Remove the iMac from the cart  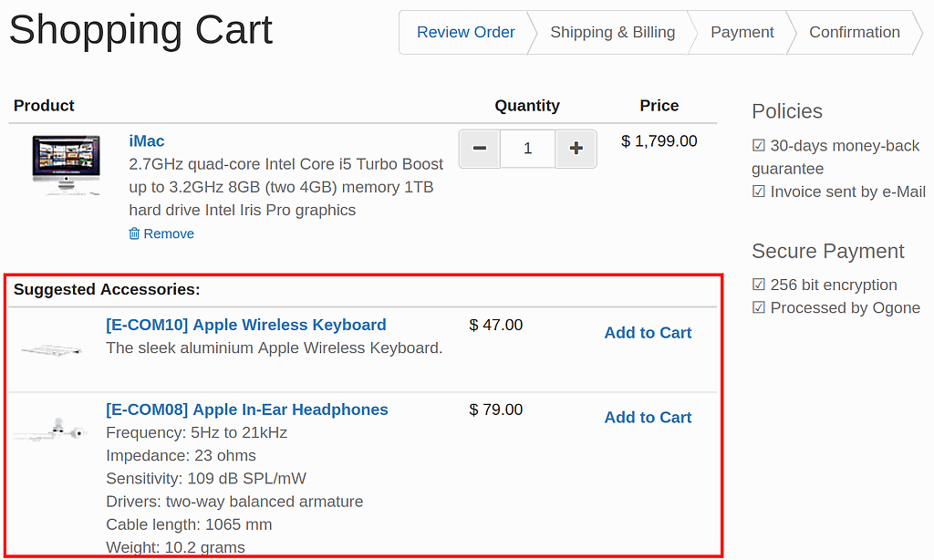169,233
